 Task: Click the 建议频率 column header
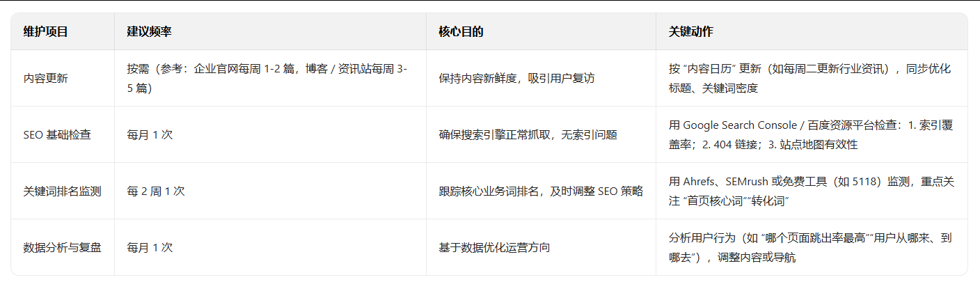[150, 32]
